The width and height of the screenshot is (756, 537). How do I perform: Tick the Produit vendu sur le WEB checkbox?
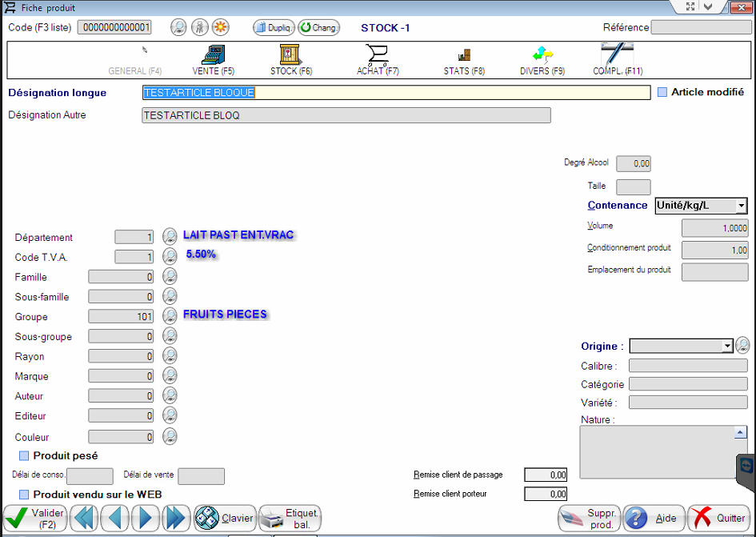24,495
